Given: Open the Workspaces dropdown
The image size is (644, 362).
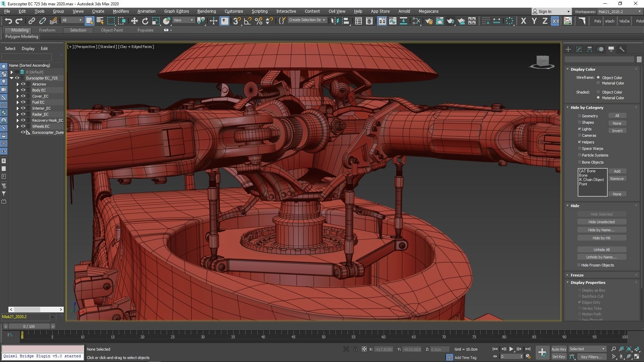Looking at the screenshot, I should 619,11.
